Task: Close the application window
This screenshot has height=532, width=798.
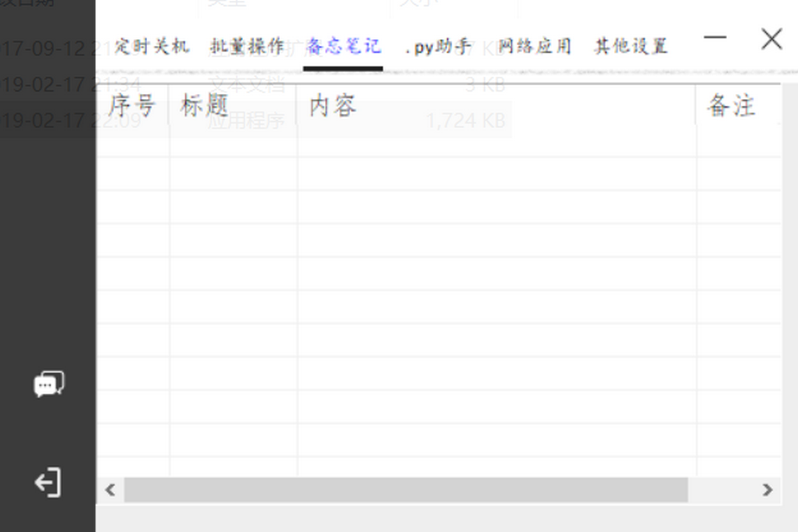Action: coord(771,39)
